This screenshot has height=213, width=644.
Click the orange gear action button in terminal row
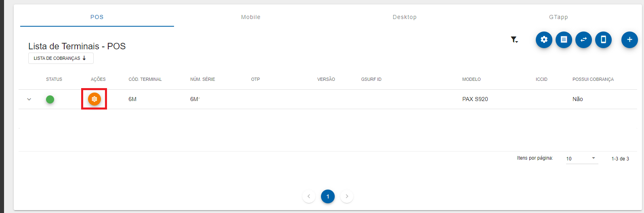pos(94,99)
